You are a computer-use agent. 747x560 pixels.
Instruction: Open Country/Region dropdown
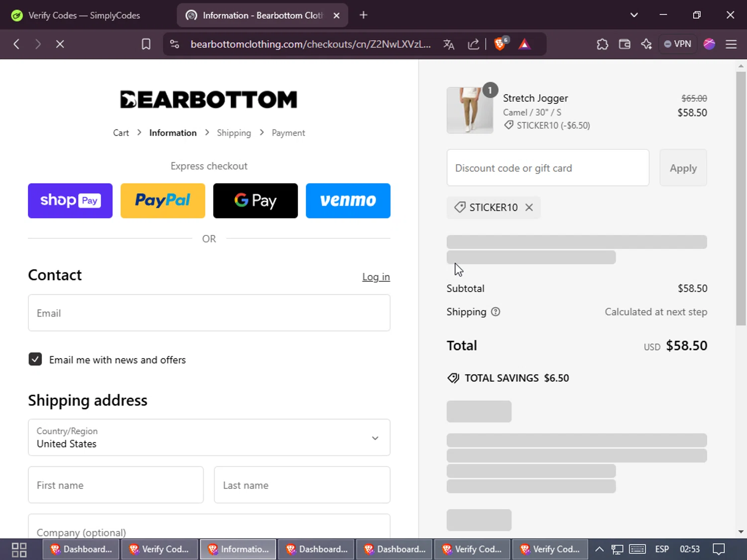(x=209, y=438)
